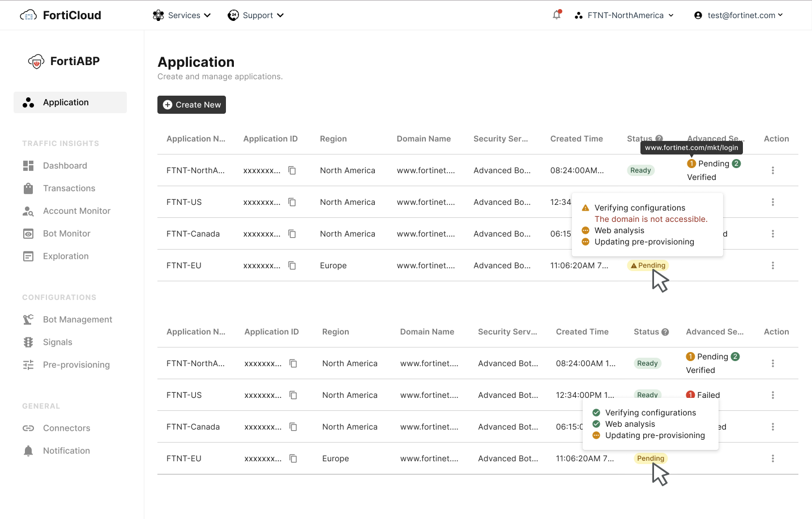The width and height of the screenshot is (812, 519).
Task: Open the Support dropdown
Action: 256,15
